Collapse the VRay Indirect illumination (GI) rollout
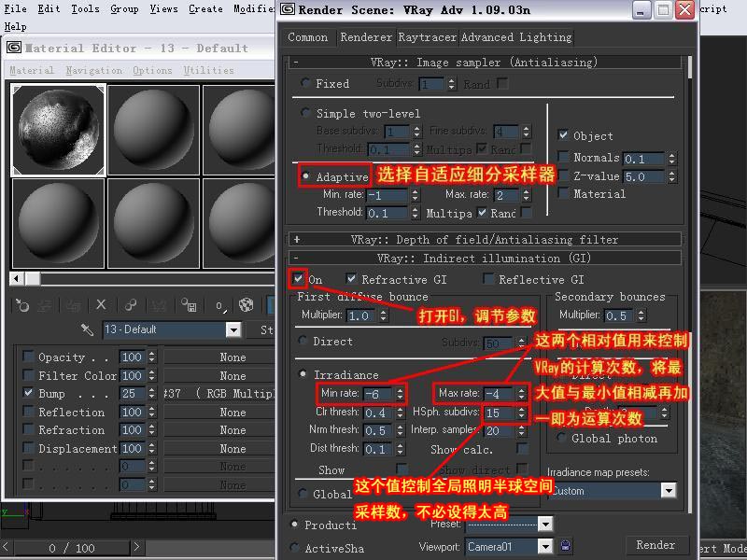The width and height of the screenshot is (747, 560). click(485, 259)
